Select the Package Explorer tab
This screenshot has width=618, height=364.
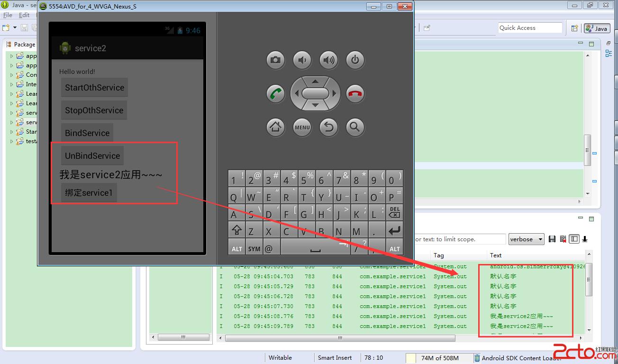21,44
